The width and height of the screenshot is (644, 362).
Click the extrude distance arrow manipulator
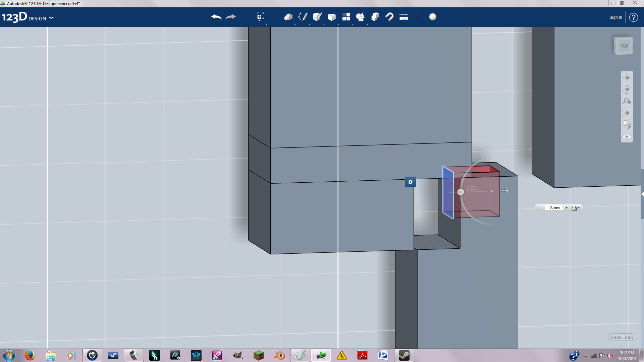click(505, 190)
